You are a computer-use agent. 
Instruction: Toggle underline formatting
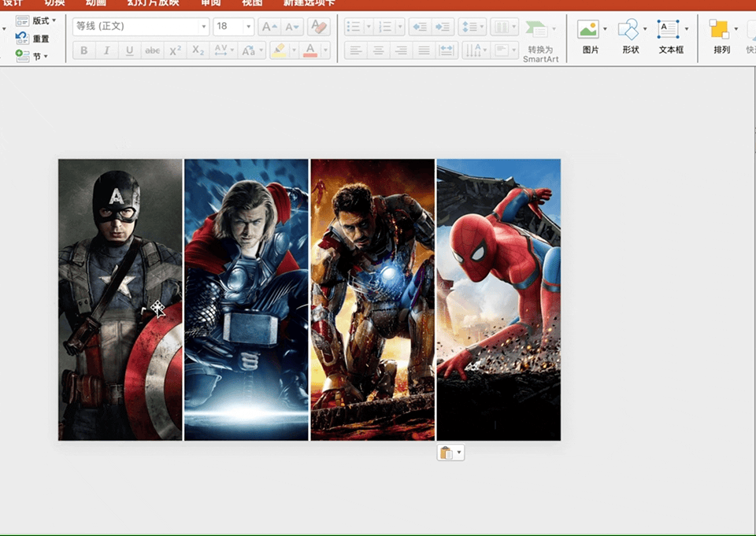pyautogui.click(x=129, y=51)
